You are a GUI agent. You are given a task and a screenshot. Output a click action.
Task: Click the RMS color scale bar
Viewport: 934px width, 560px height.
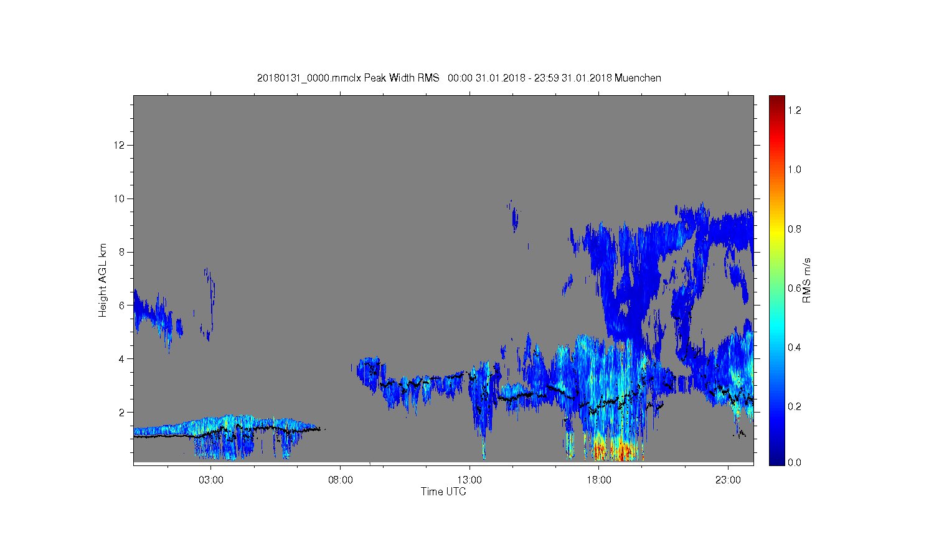point(776,280)
